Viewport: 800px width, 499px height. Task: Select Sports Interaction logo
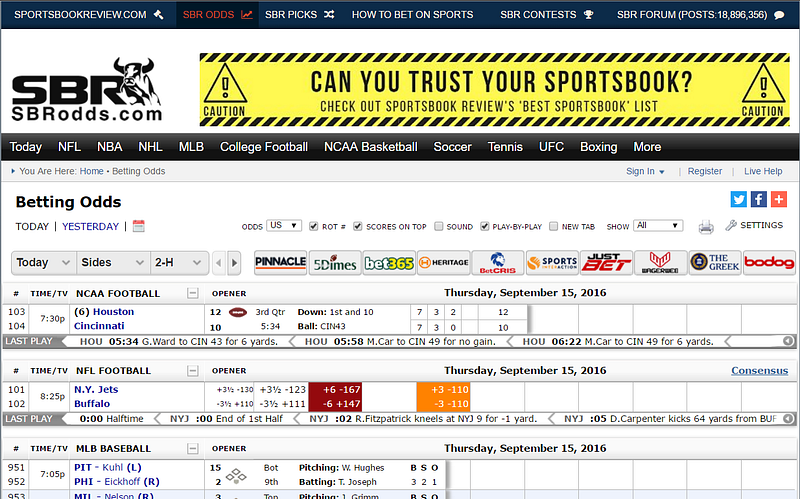point(552,263)
